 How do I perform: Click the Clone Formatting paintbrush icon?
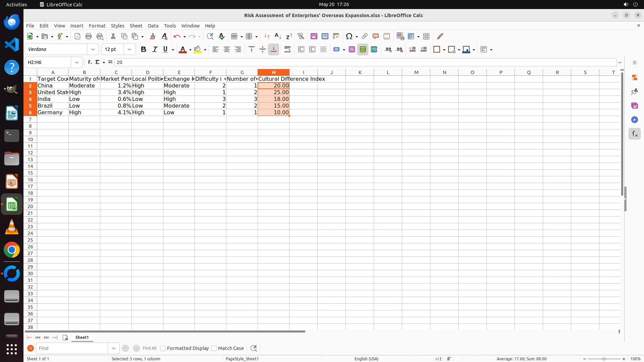click(153, 36)
